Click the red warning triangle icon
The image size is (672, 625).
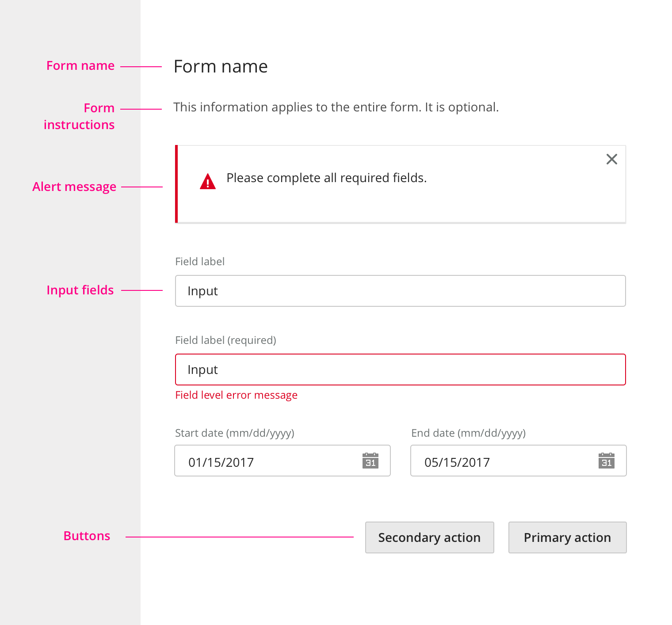pos(208,182)
